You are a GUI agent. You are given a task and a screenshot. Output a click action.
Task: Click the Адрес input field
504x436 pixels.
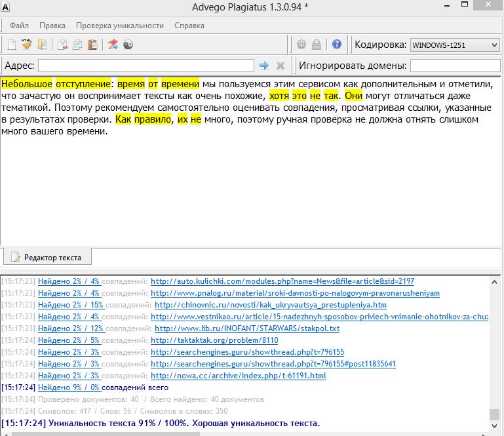(145, 66)
